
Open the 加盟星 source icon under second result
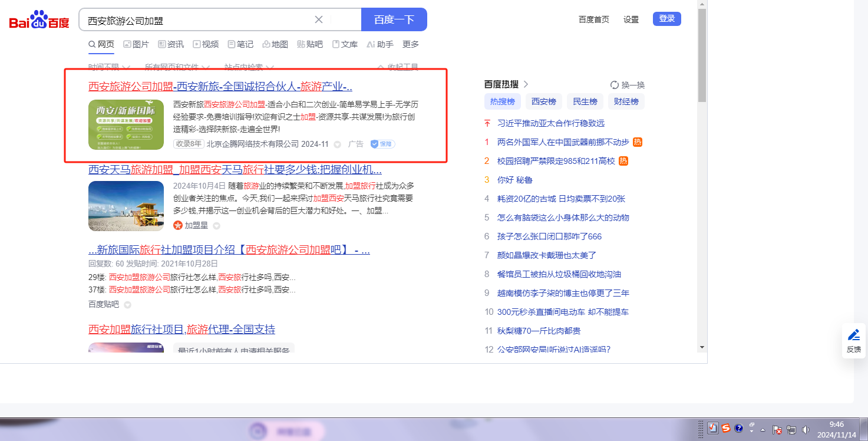tap(178, 225)
